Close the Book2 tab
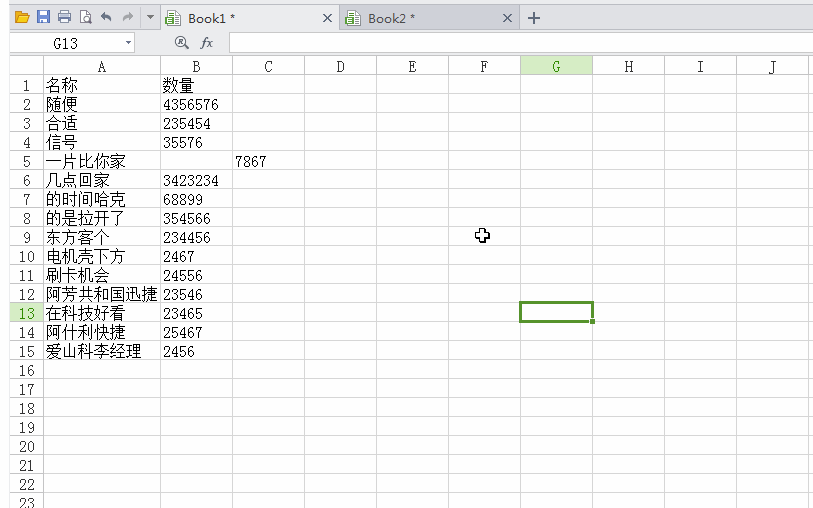This screenshot has height=508, width=813. pos(507,18)
